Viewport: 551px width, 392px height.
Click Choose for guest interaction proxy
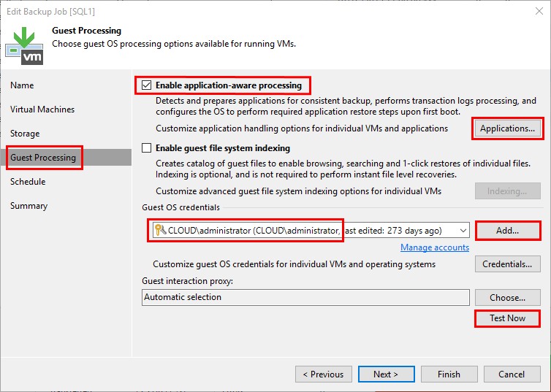click(508, 298)
